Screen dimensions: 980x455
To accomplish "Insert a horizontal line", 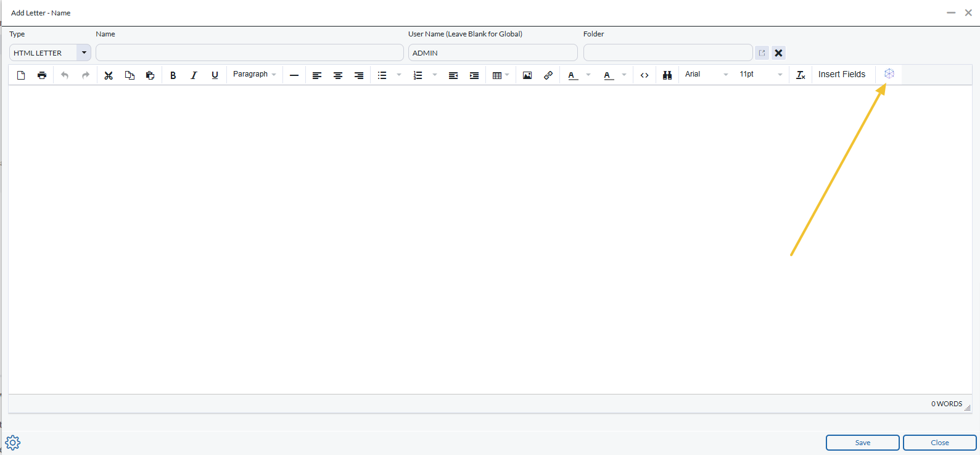I will 294,75.
